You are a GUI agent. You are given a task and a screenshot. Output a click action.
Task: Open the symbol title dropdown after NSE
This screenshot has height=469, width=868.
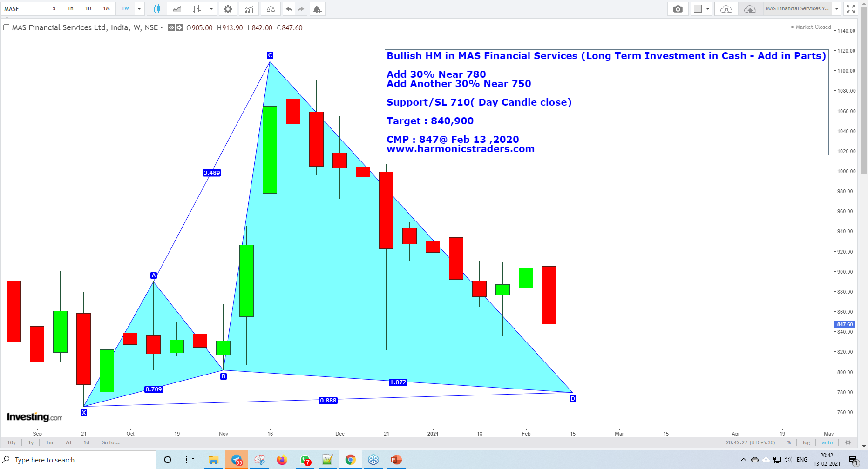(162, 27)
